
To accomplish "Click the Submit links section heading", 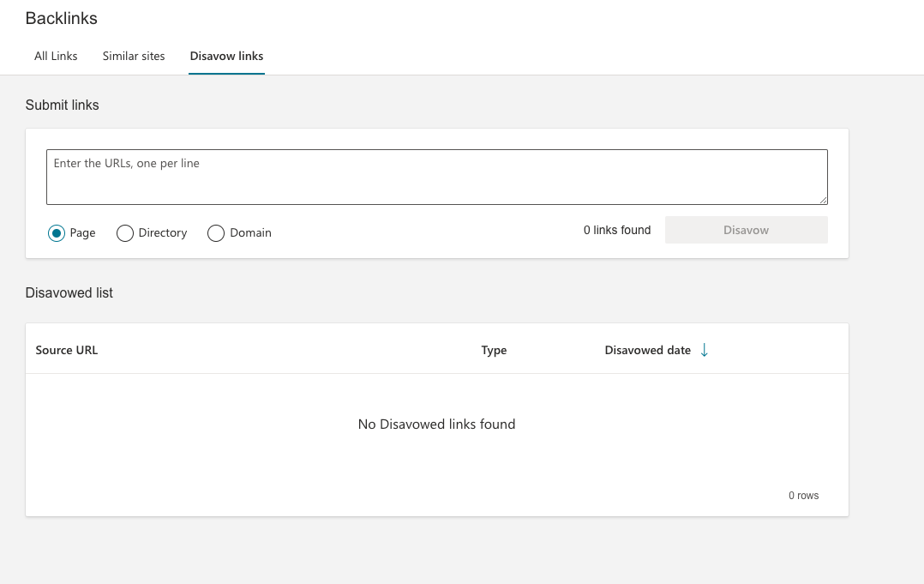I will click(61, 105).
